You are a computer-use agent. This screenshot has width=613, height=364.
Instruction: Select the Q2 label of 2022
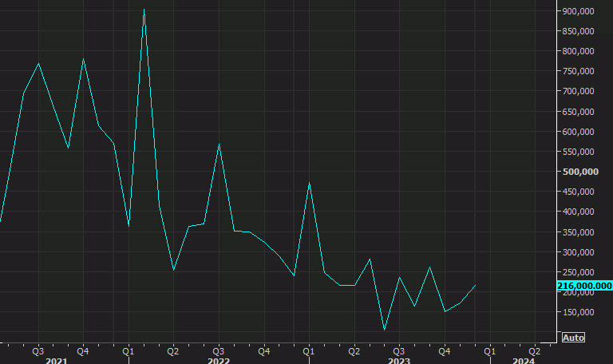coord(173,351)
